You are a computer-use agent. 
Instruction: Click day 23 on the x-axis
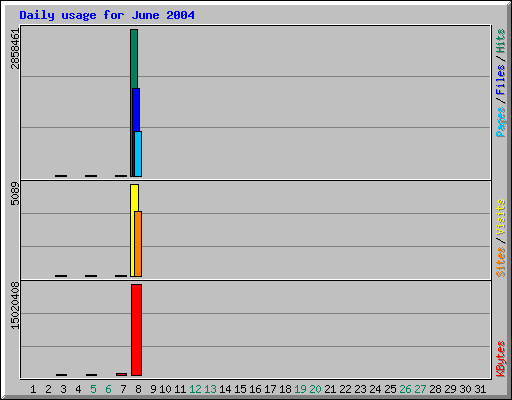pyautogui.click(x=360, y=389)
